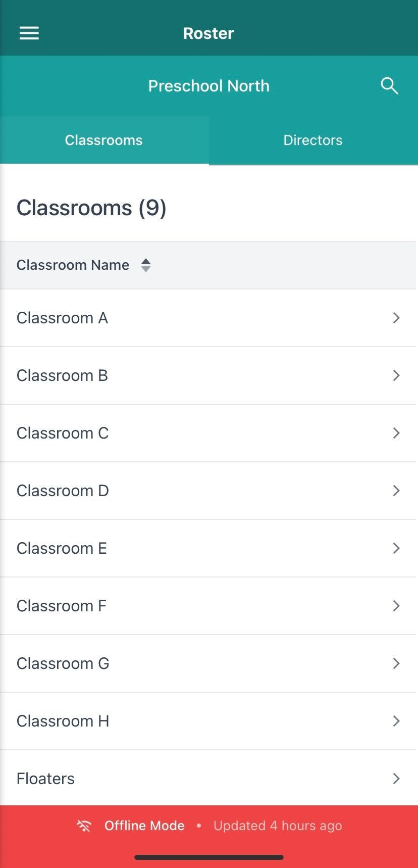Open the hamburger menu

[x=29, y=33]
